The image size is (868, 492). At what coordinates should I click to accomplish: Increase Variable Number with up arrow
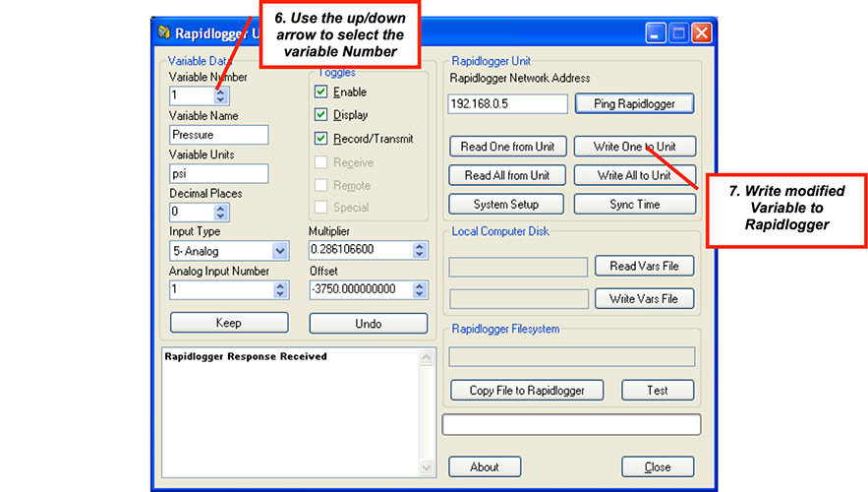(221, 92)
